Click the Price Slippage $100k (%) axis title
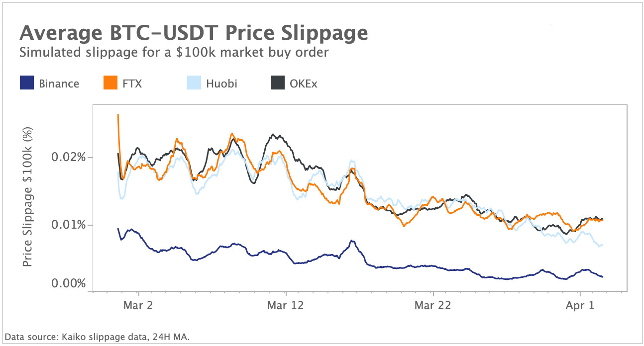This screenshot has height=346, width=644. [28, 196]
